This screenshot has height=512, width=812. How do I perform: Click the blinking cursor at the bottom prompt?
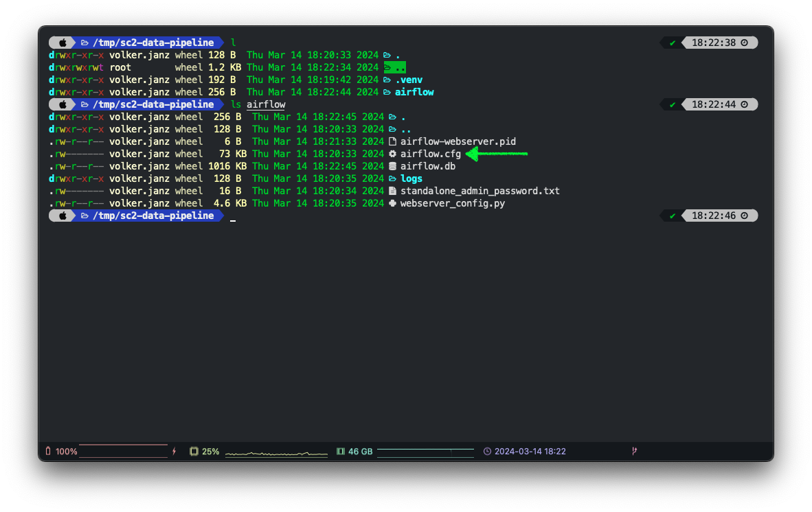(233, 219)
